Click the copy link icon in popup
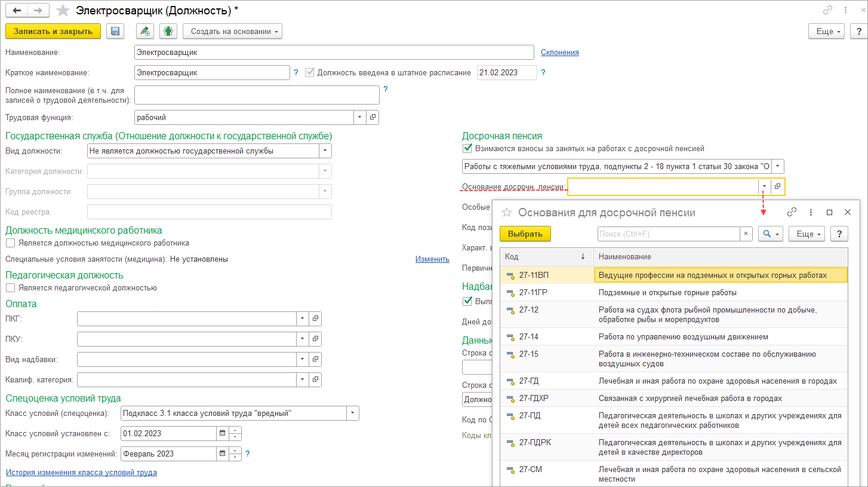This screenshot has width=868, height=487. coord(792,212)
